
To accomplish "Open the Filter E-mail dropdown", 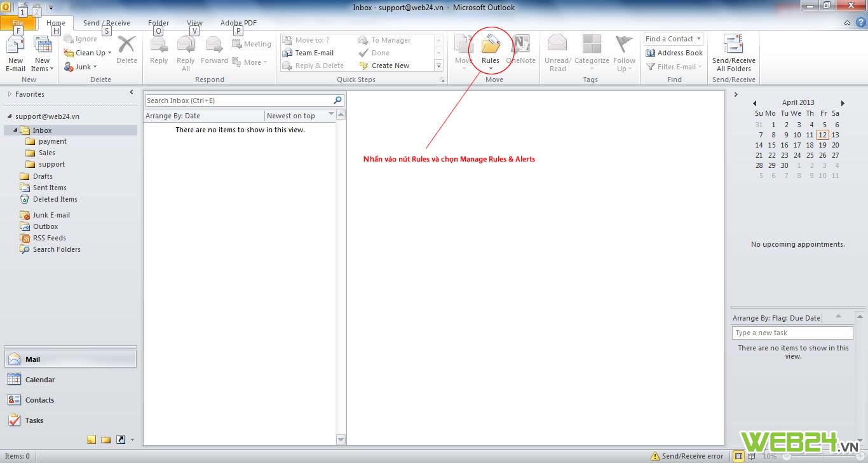I will click(x=674, y=67).
